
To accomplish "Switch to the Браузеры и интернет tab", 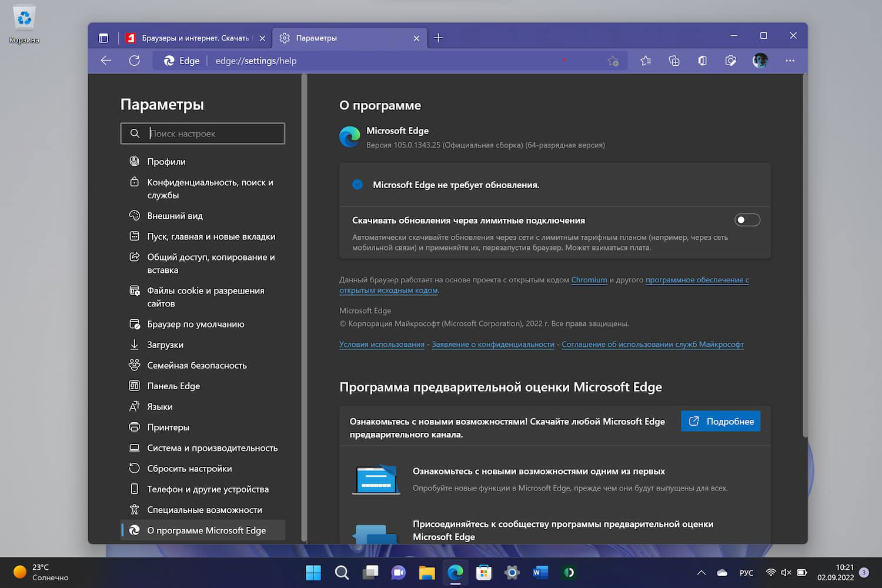I will (195, 38).
